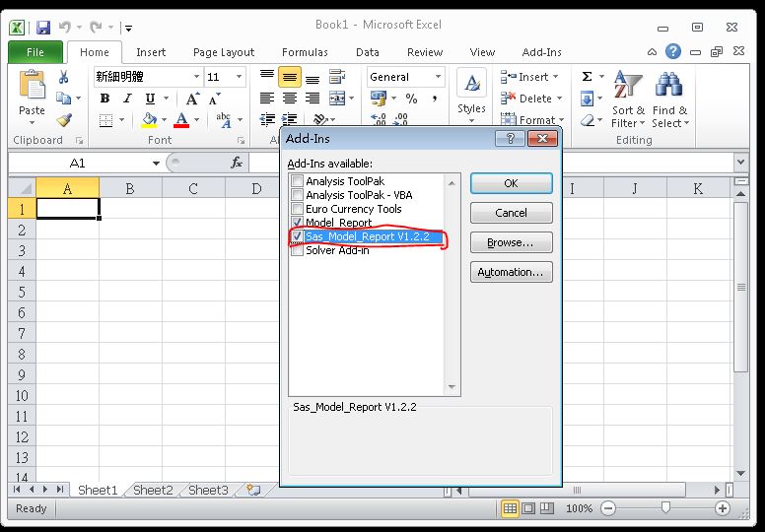Click column header B

pos(130,188)
